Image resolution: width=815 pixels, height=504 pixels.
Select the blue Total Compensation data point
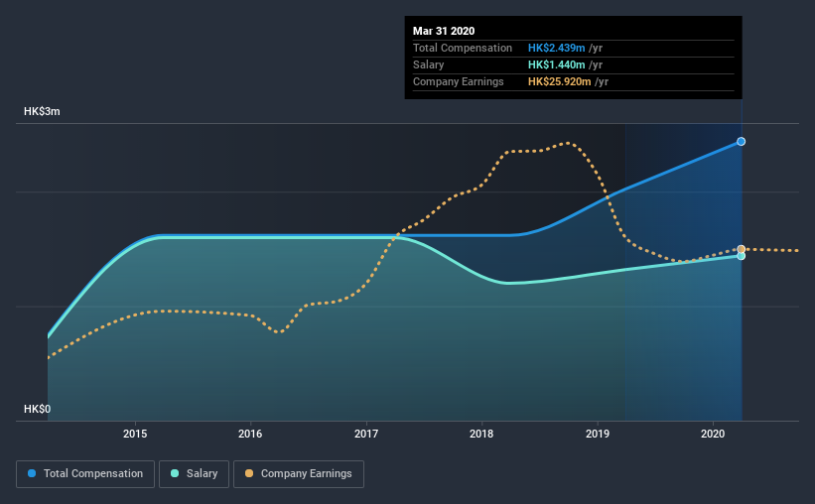point(742,141)
